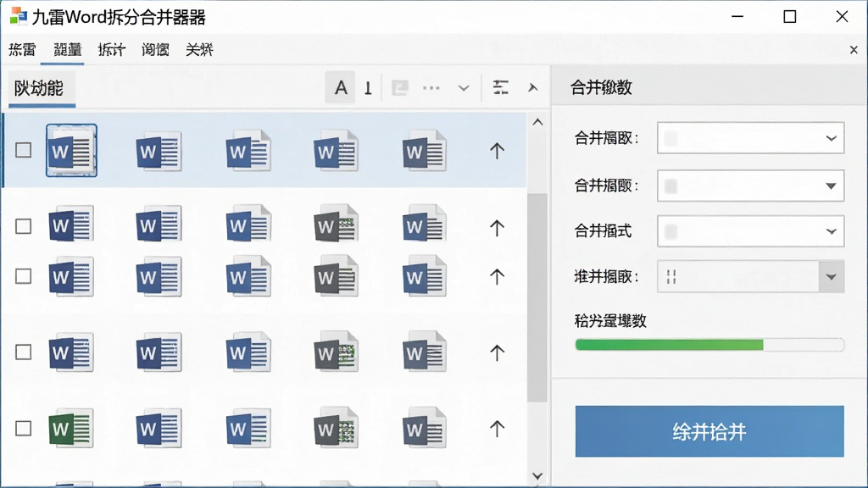868x488 pixels.
Task: Click the gray Word icon in second row
Action: pyautogui.click(x=336, y=224)
